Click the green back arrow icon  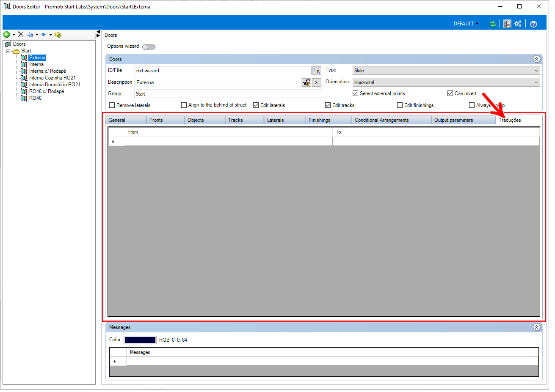click(x=7, y=35)
